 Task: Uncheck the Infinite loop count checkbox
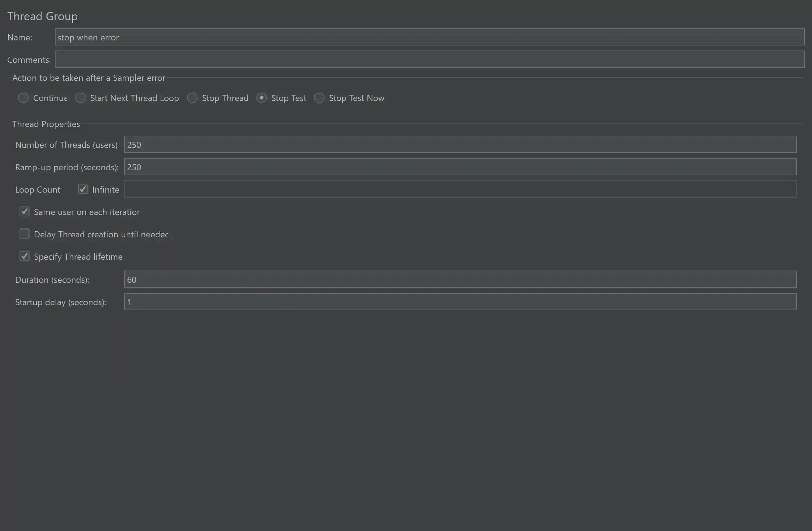[83, 189]
